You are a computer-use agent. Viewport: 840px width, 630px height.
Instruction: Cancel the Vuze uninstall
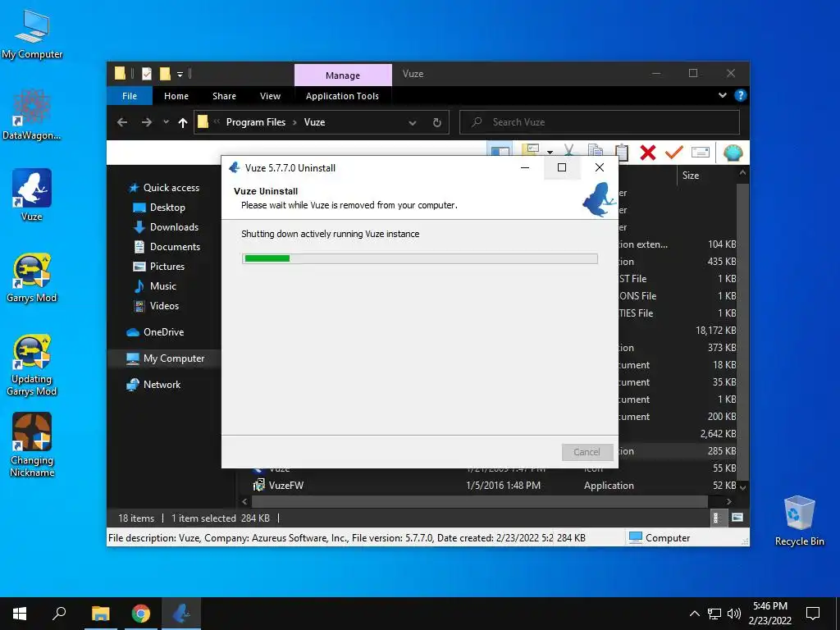tap(587, 452)
